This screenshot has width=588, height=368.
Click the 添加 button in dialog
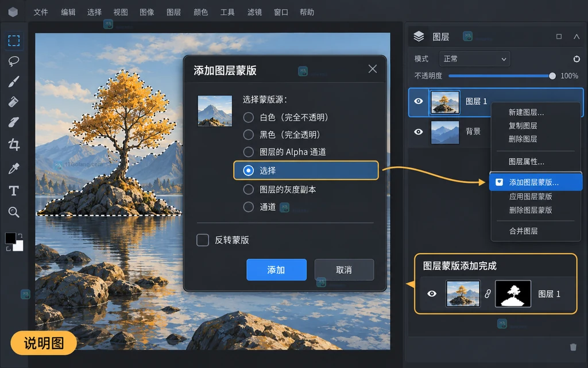coord(276,270)
